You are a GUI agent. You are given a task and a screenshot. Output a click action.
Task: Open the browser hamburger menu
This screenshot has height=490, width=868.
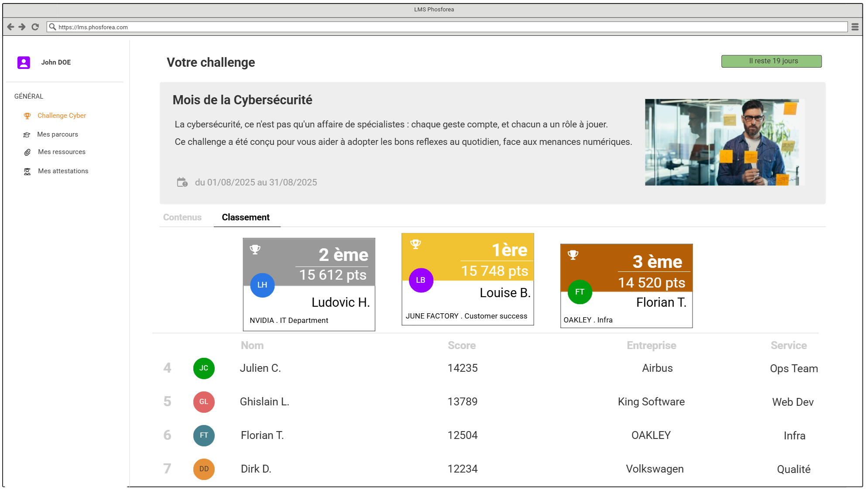click(x=854, y=27)
